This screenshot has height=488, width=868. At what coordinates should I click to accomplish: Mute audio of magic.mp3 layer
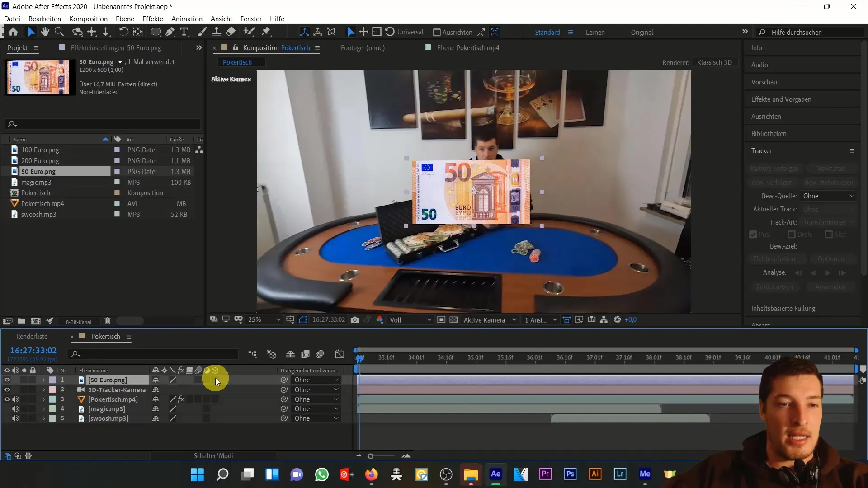(x=15, y=409)
